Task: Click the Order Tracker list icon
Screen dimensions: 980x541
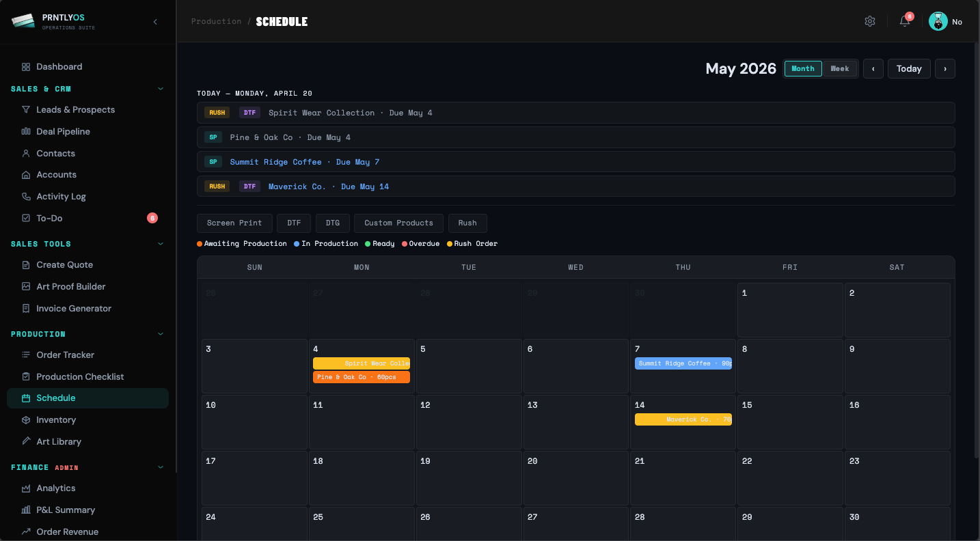Action: pos(26,355)
